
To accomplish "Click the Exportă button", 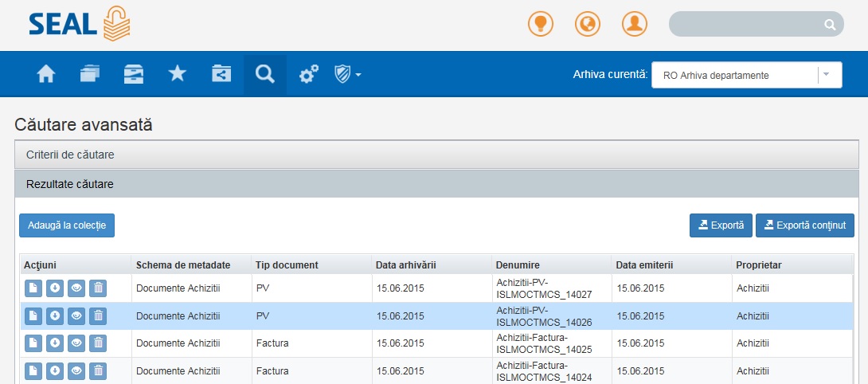I will (x=721, y=225).
